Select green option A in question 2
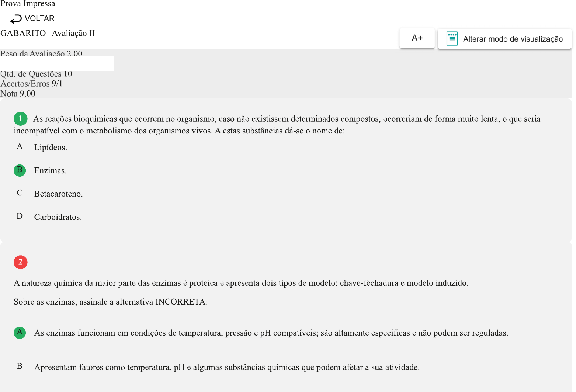The image size is (576, 392). point(20,333)
